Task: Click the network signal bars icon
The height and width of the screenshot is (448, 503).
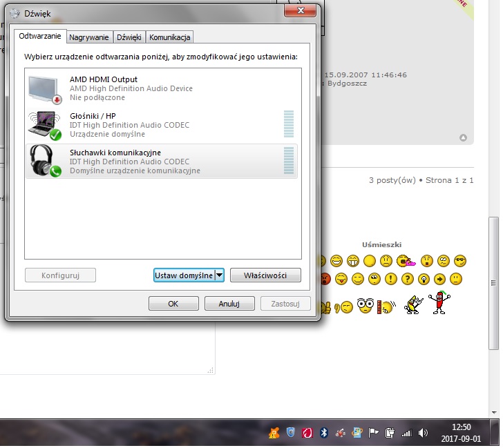Action: 406,433
